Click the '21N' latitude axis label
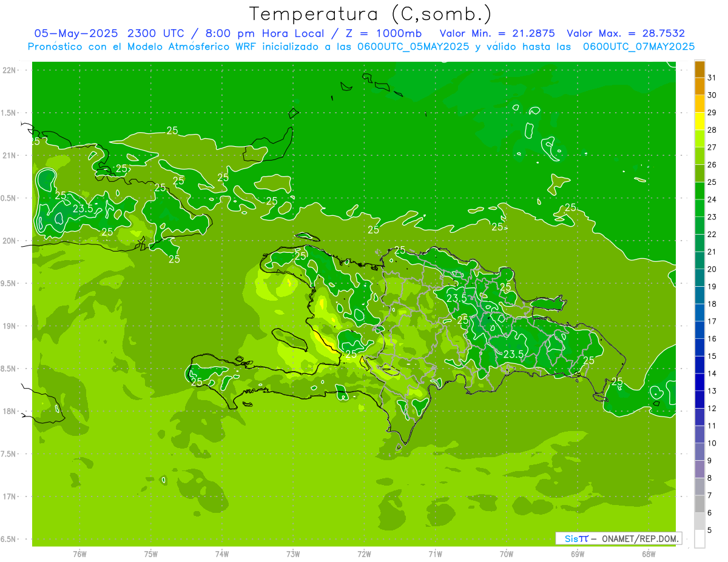 (x=9, y=156)
